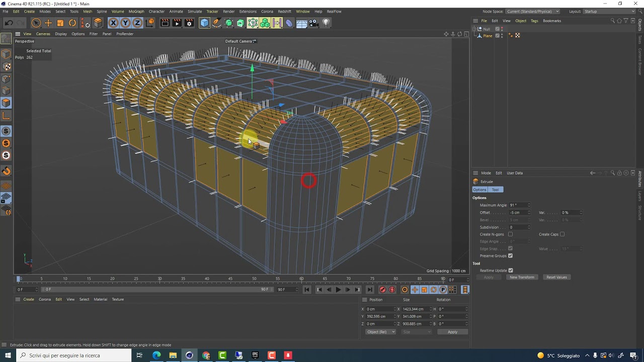Open the Layout Startup dropdown

click(x=609, y=11)
